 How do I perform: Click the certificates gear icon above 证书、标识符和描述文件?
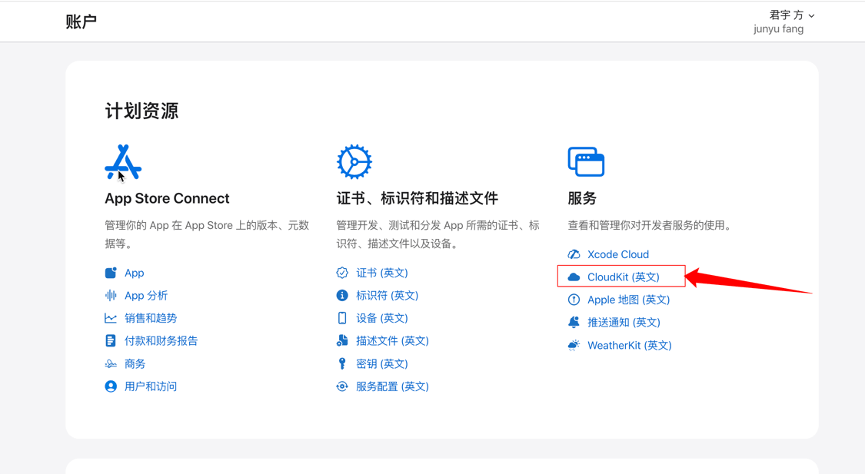[354, 162]
